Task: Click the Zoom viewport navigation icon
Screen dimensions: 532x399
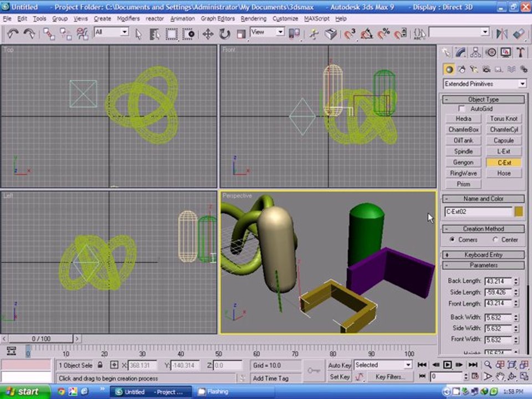Action: coord(488,365)
